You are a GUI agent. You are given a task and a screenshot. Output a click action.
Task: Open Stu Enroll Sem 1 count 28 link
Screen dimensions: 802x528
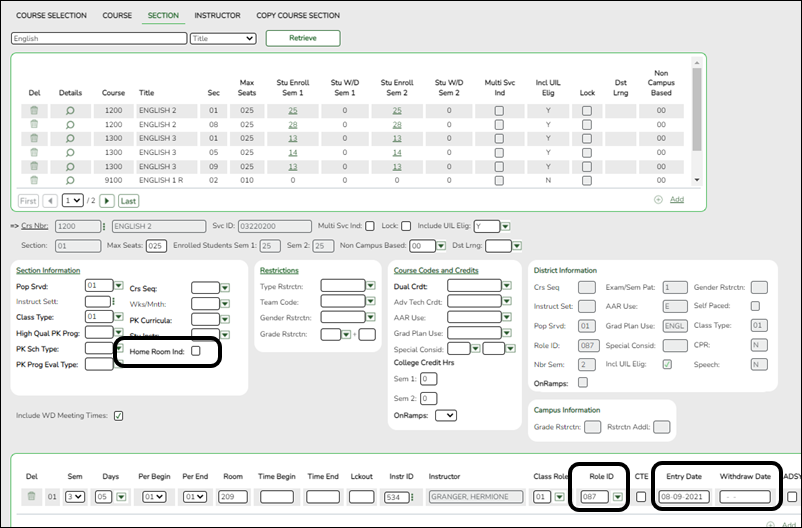pyautogui.click(x=293, y=124)
